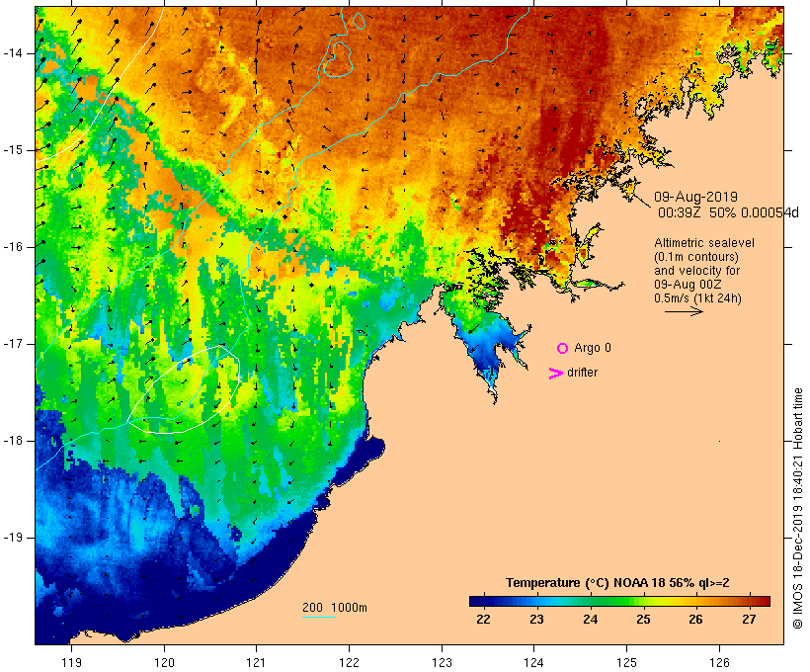Click the latitude axis label '-16'
This screenshot has width=810, height=672.
[x=13, y=247]
